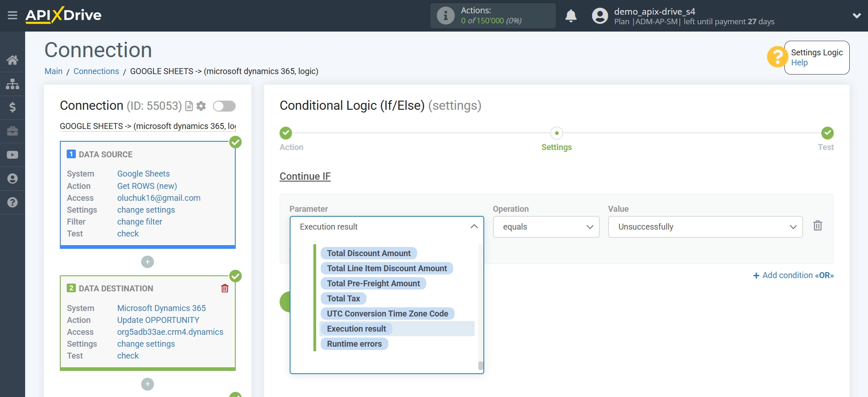Click the parameter list scrollbar
This screenshot has height=397, width=868.
(481, 365)
